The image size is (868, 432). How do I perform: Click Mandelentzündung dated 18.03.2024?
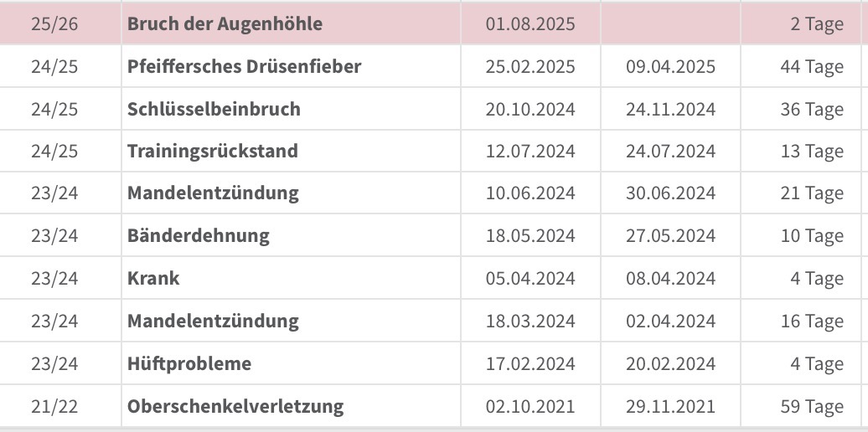pos(213,321)
